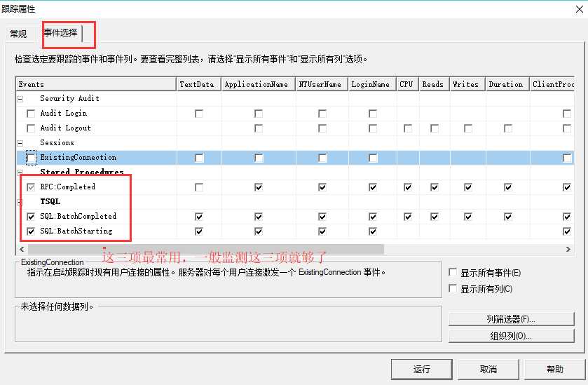Viewport: 588px width, 385px height.
Task: Toggle Reads for SQL:BatchCompleted row
Action: coord(435,217)
